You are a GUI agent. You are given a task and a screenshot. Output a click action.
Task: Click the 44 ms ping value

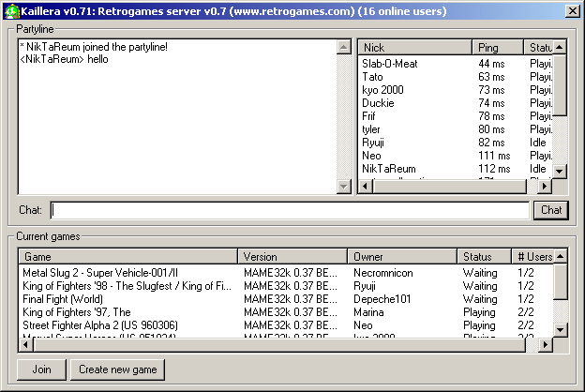pos(491,64)
